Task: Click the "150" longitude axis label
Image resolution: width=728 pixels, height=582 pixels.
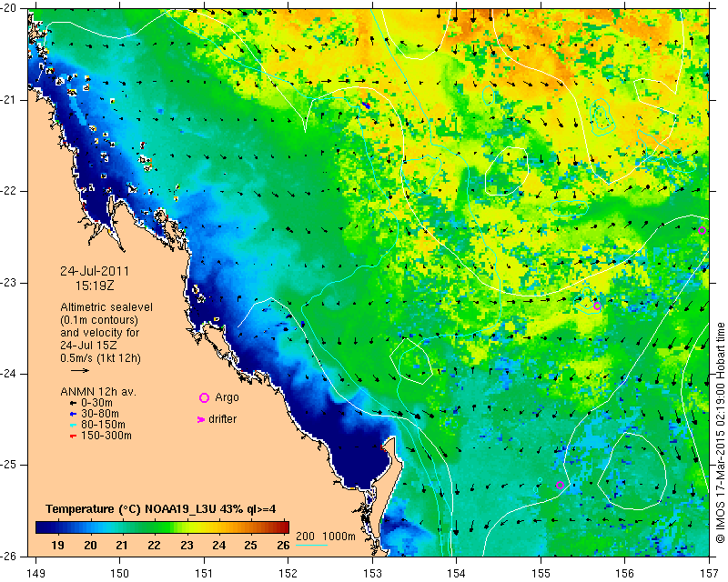Action: (x=120, y=574)
